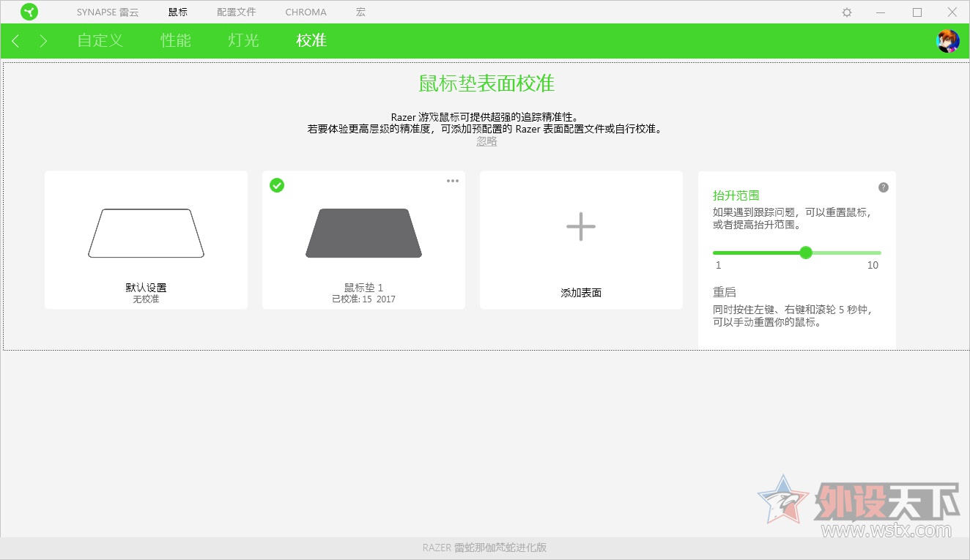The height and width of the screenshot is (560, 970).
Task: Click the 鼠标垫 1 mousepad thumbnail image
Action: click(363, 233)
